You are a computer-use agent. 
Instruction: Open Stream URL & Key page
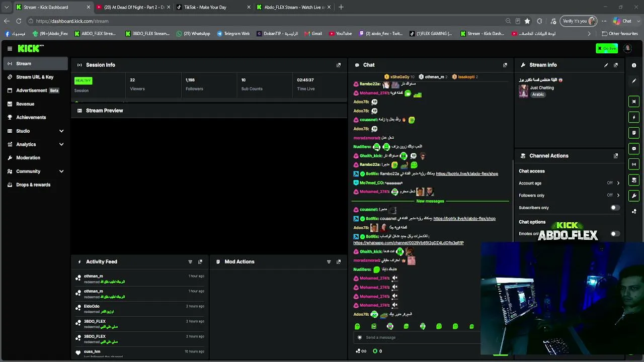point(35,77)
